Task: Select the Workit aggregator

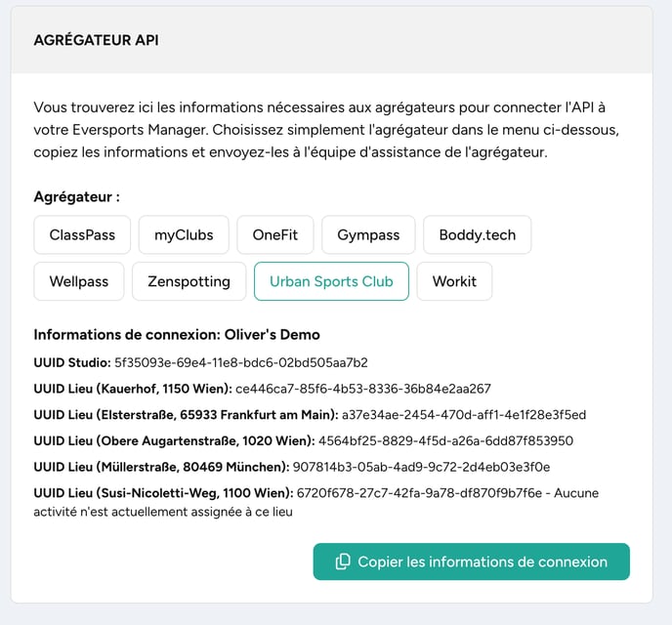Action: (x=454, y=281)
